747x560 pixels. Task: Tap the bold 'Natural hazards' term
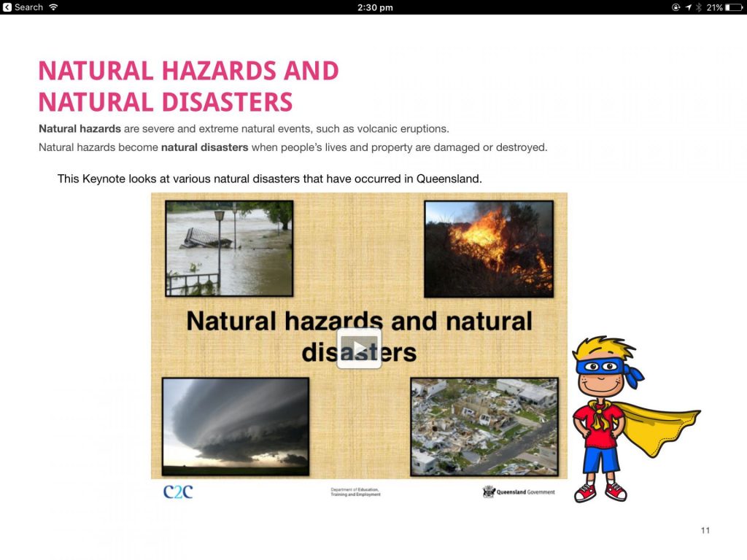coord(80,128)
